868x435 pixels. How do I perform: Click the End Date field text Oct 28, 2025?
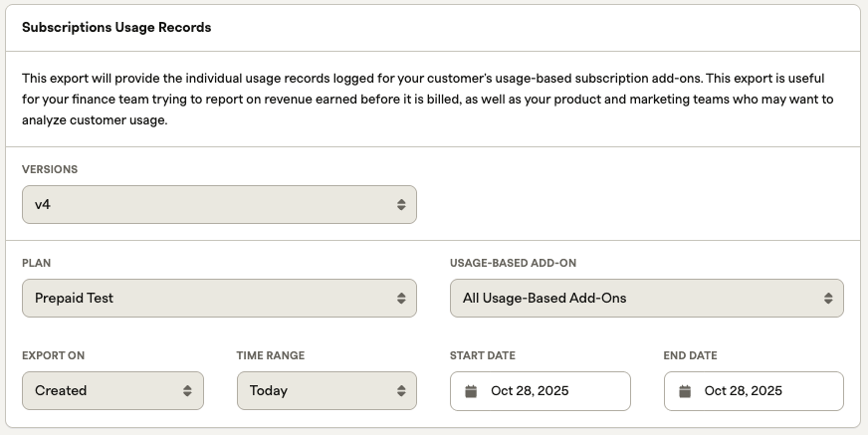click(x=743, y=391)
